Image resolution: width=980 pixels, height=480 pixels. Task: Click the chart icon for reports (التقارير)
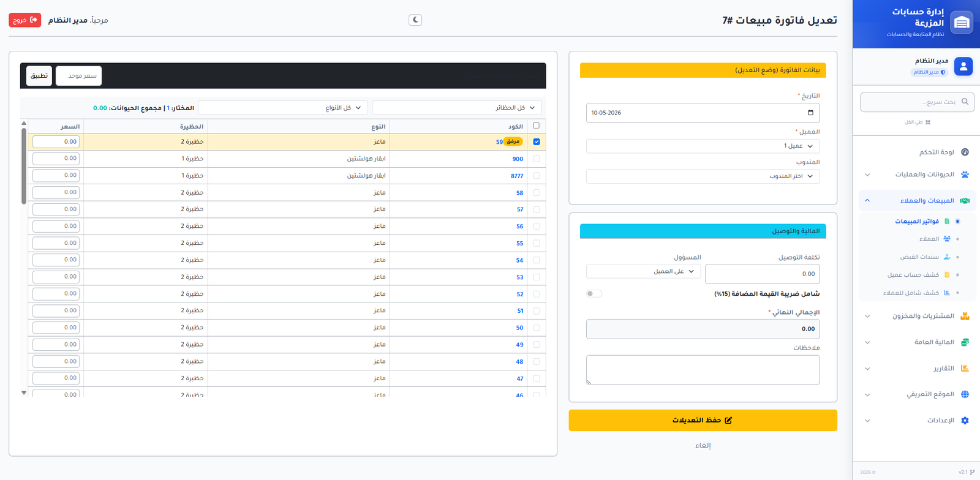[x=965, y=369]
